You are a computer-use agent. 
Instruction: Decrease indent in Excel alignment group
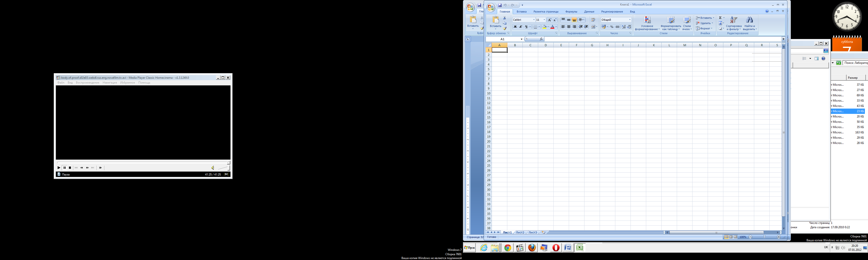(x=581, y=27)
